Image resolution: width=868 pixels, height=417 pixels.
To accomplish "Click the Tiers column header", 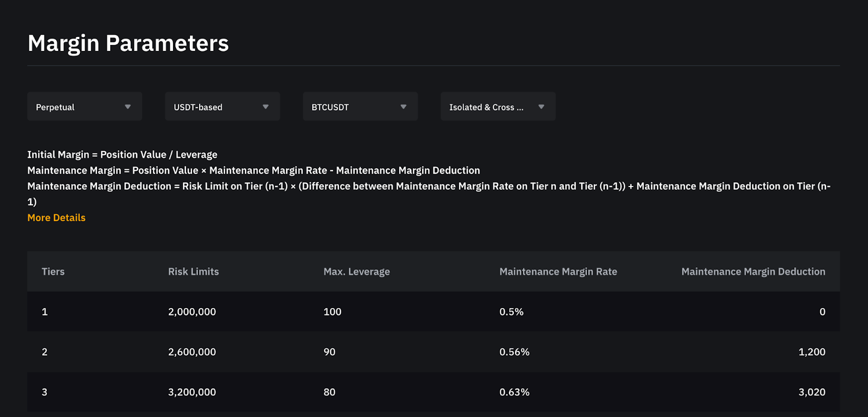I will pyautogui.click(x=53, y=272).
